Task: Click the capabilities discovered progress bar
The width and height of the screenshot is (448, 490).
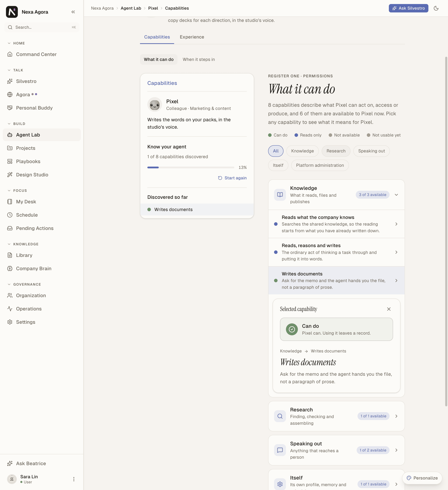Action: point(191,167)
